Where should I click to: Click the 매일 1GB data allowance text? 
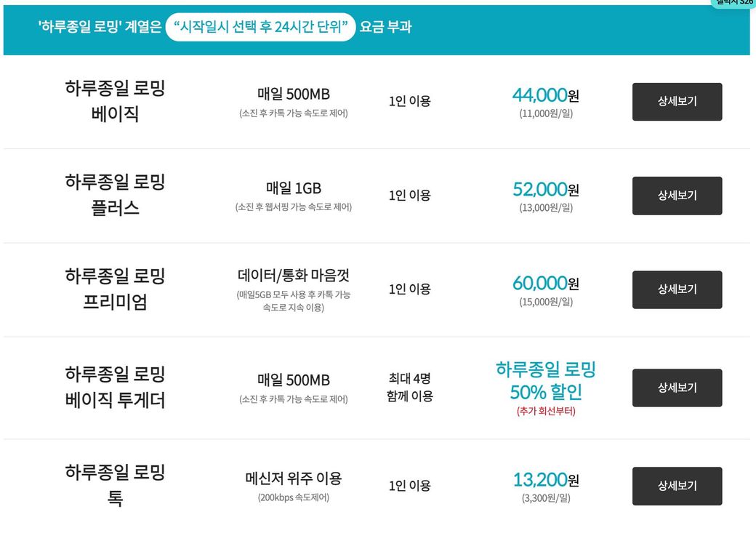293,189
